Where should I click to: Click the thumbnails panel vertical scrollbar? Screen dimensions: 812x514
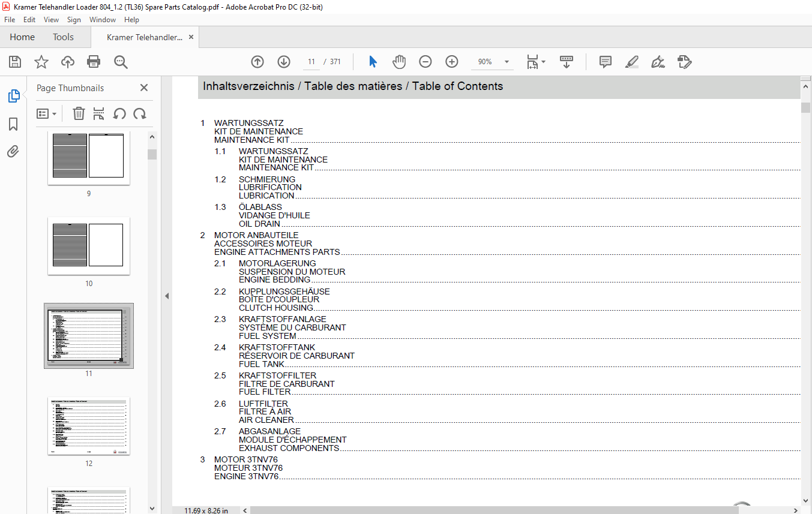[152, 154]
